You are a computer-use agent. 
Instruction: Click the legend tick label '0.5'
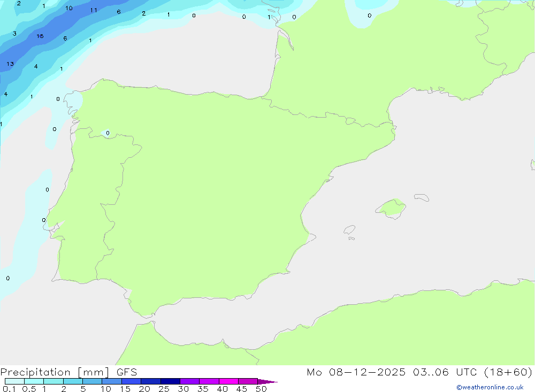[x=29, y=389]
